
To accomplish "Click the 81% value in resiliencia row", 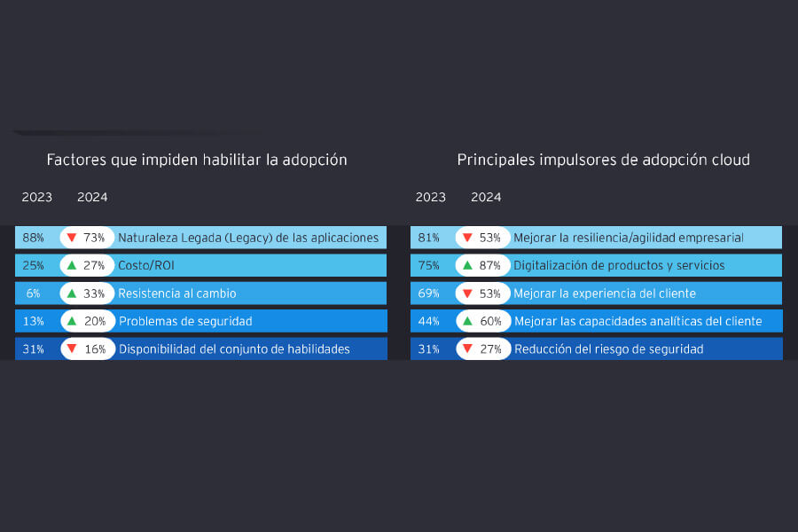I will [428, 238].
